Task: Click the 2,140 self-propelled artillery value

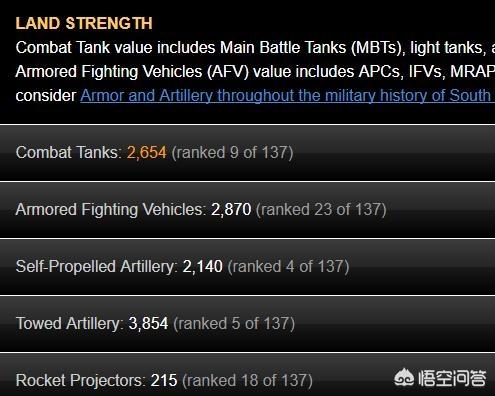Action: (202, 266)
